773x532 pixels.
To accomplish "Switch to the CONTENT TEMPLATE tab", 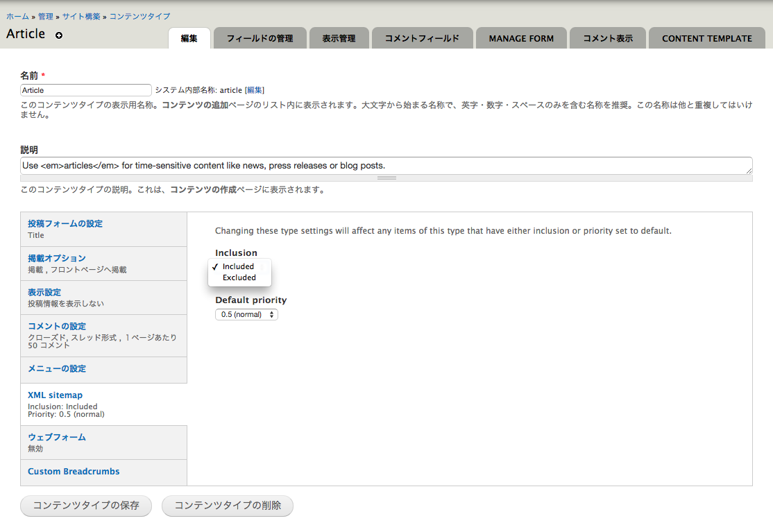I will (706, 38).
